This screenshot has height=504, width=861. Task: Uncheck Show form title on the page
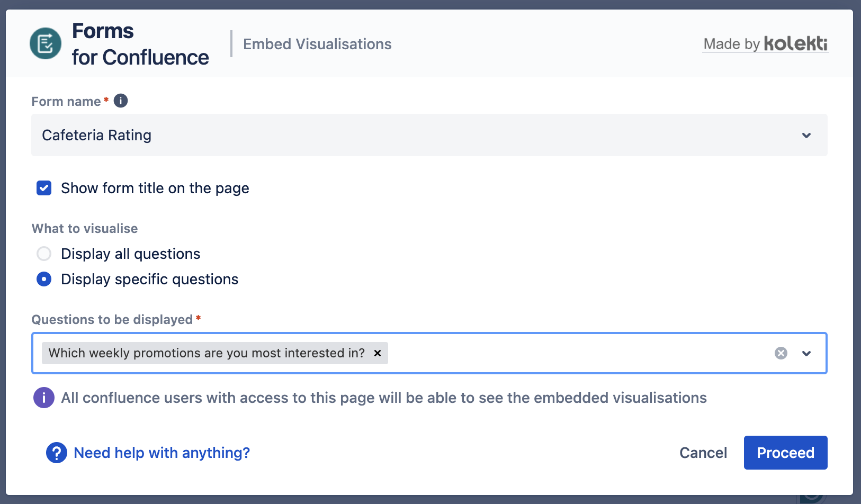(44, 188)
